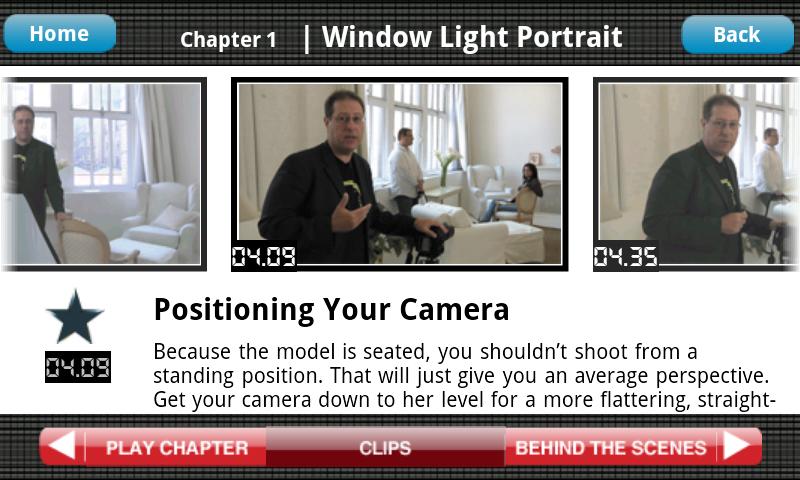Click the 04.09 timestamp under the star

tap(78, 367)
